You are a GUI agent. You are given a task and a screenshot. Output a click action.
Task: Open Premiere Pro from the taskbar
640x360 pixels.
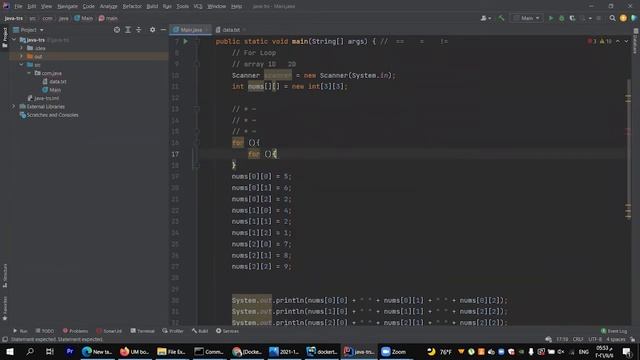[70, 351]
